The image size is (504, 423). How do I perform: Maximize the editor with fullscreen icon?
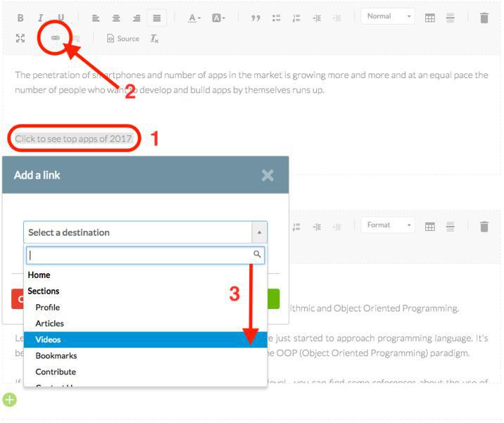point(20,39)
